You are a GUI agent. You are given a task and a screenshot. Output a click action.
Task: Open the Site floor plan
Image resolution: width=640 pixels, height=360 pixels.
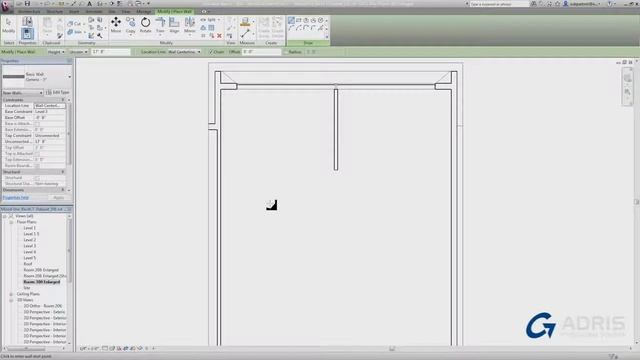tap(27, 288)
